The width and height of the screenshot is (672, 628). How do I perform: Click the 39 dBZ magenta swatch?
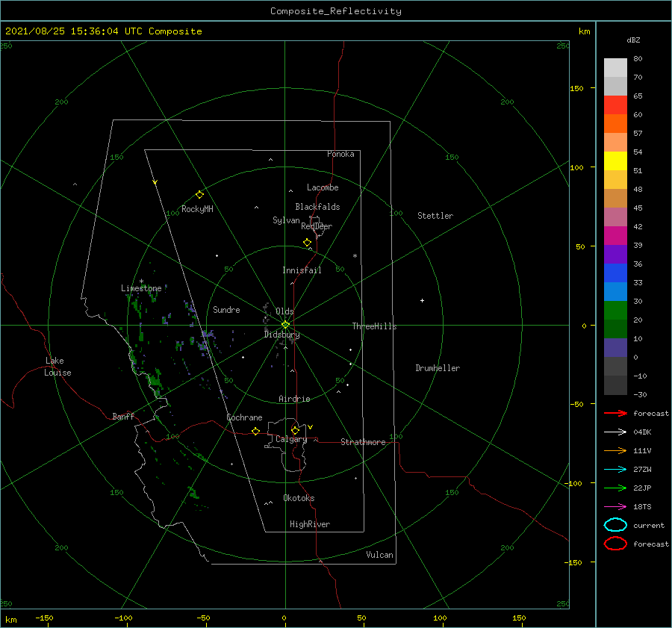tap(615, 236)
